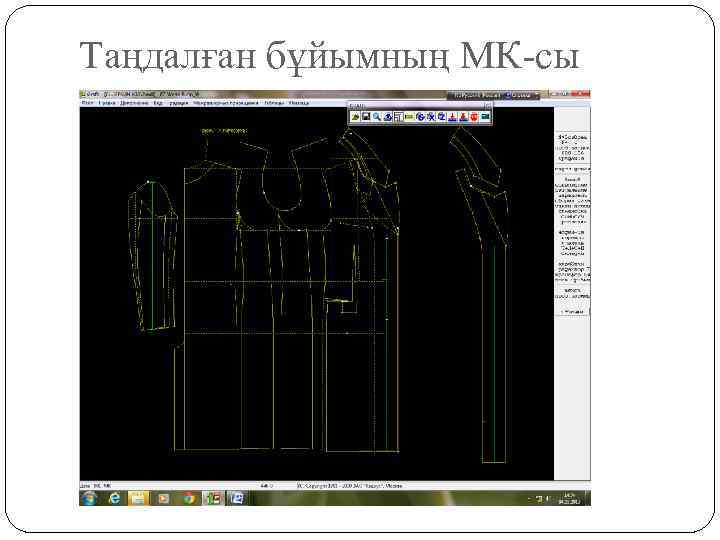Click the table layout icon in floating toolbar

coord(399,117)
